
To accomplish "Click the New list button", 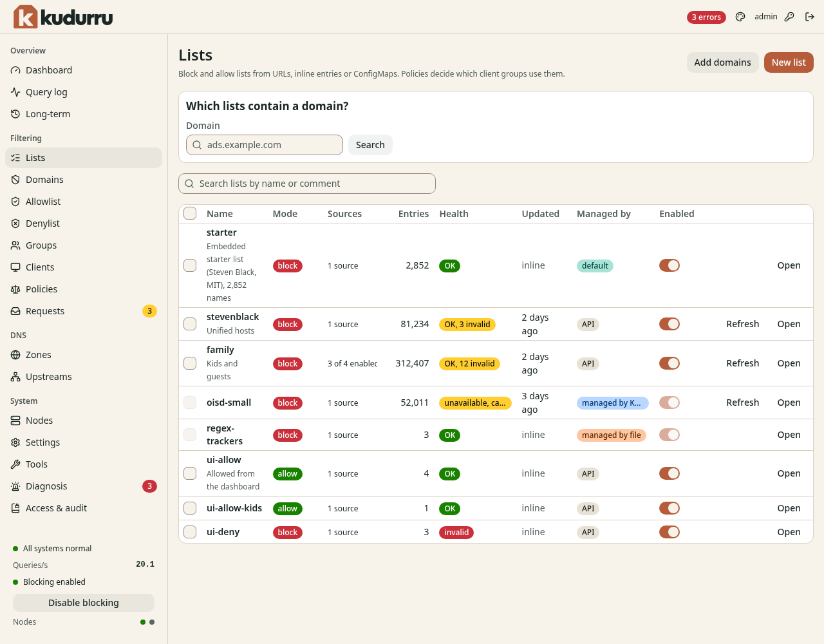I will [x=789, y=62].
